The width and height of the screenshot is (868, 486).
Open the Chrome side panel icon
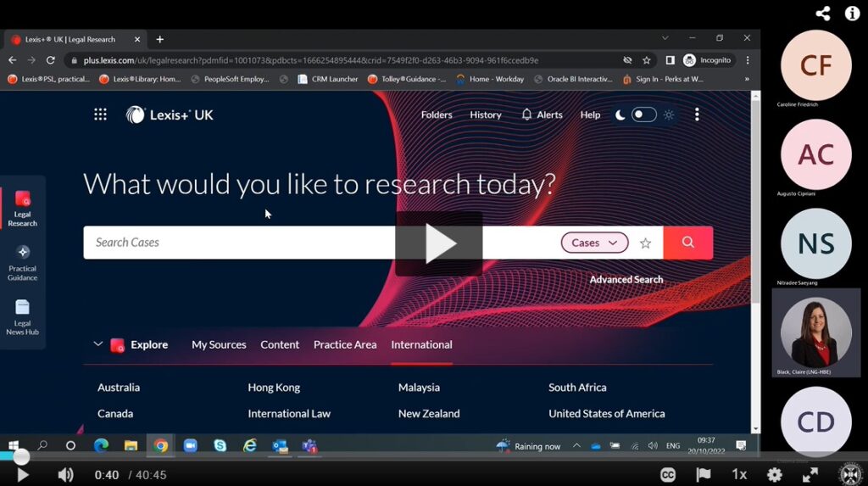pyautogui.click(x=670, y=60)
